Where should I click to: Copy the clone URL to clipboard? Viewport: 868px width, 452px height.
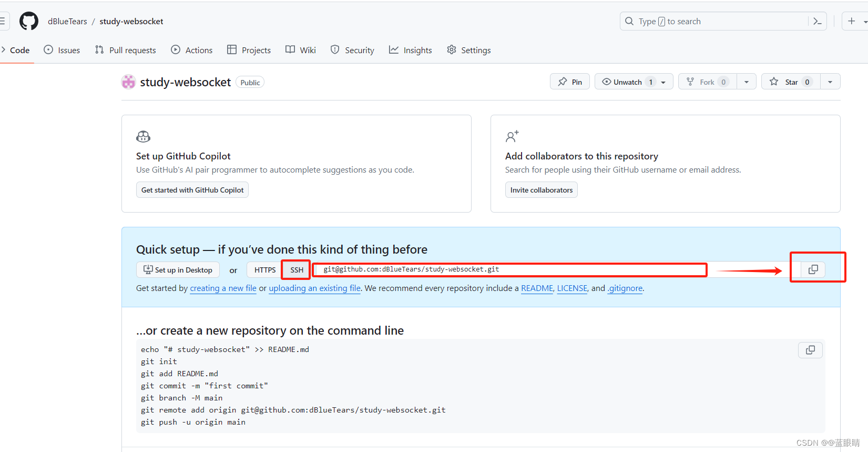813,269
